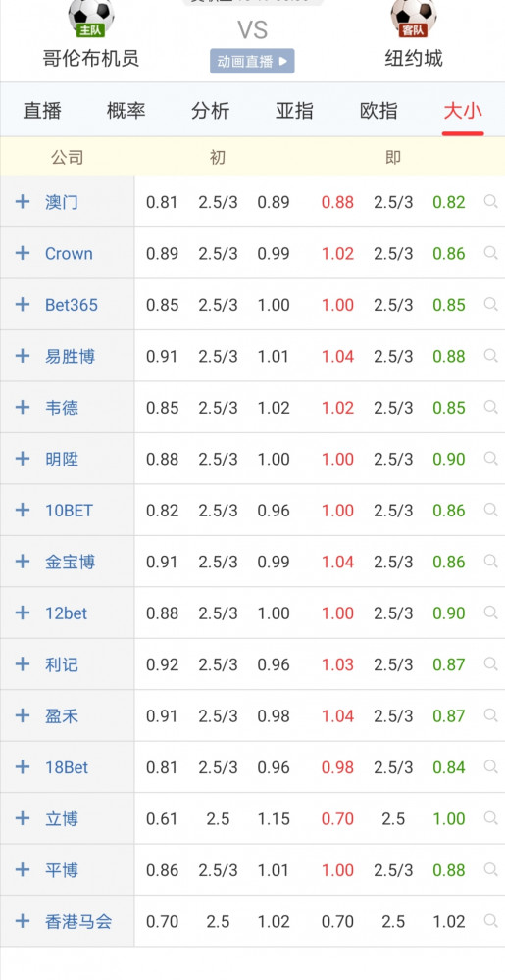Click the magnifier icon in 易胜博 row
Screen dimensions: 505x980
490,356
